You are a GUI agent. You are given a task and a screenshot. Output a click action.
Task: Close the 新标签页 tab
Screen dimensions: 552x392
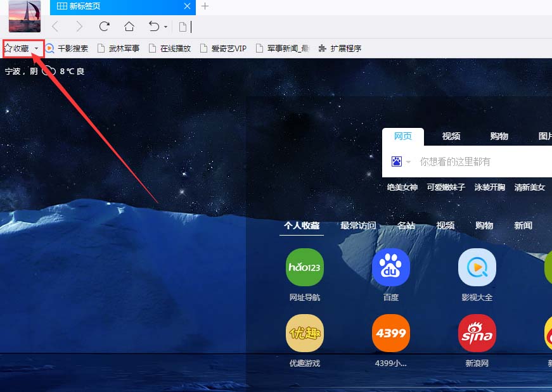[x=188, y=6]
